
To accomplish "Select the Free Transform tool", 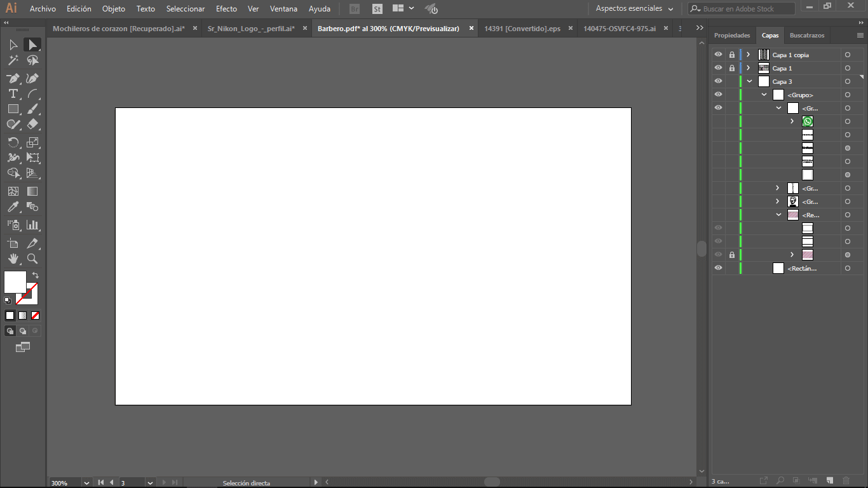I will click(x=32, y=158).
